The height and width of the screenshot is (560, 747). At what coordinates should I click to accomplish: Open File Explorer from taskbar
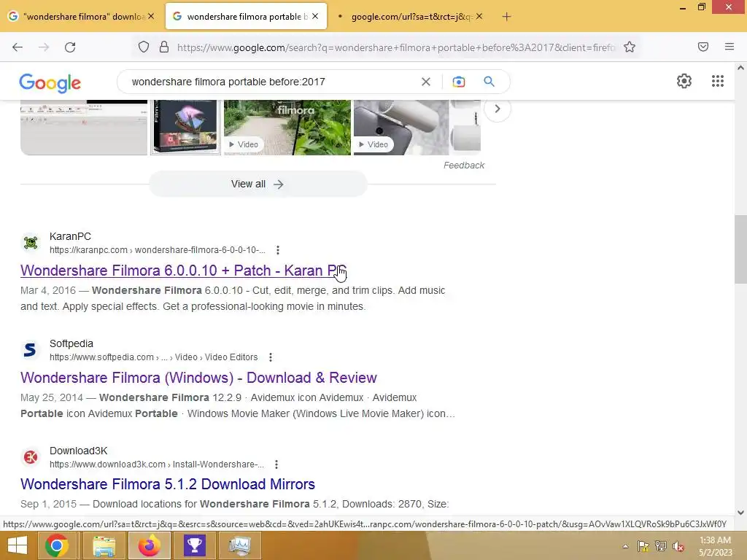[104, 545]
